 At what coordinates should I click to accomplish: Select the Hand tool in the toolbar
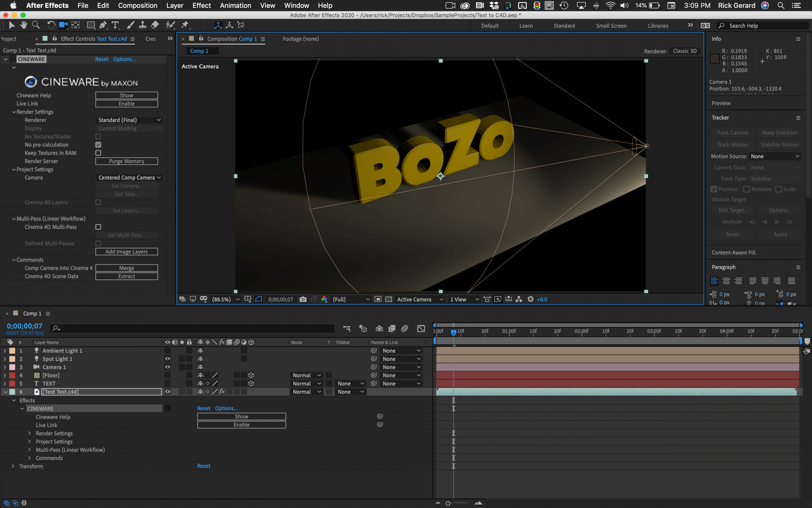(23, 25)
